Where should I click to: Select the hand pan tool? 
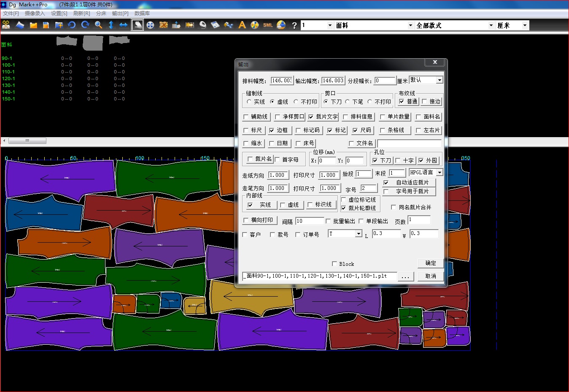[138, 25]
